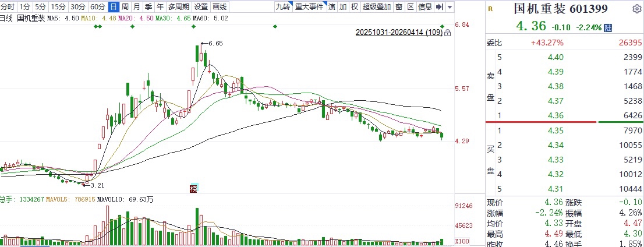Screen dimensions: 644x247
Task: Open the 窗 window layout tool
Action: tap(398, 7)
